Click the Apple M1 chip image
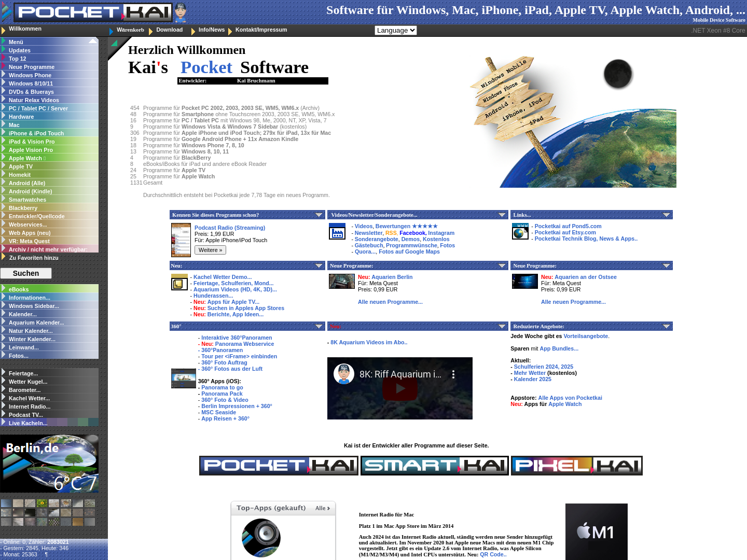 coord(597,532)
